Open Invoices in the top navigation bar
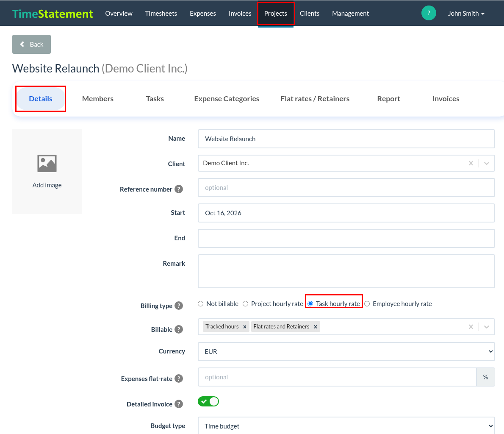 240,14
